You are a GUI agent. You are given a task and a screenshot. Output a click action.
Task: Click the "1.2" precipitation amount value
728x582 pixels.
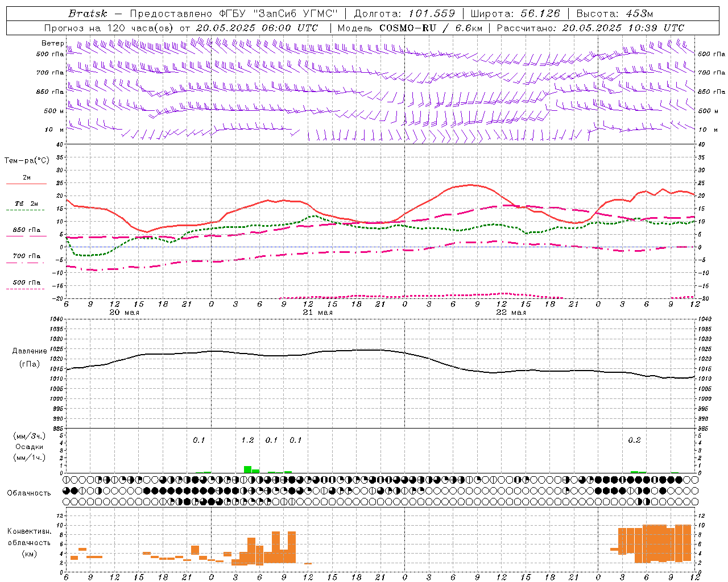pos(247,440)
